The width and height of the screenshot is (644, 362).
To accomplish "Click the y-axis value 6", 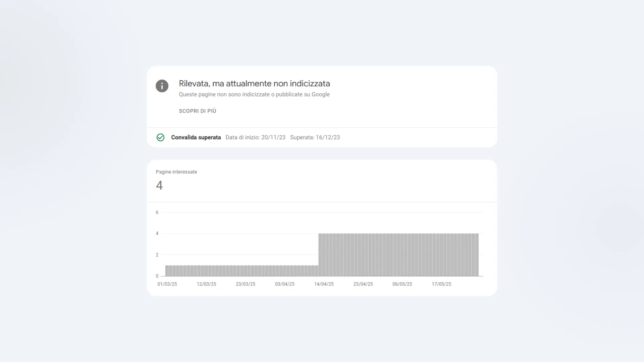I will click(x=157, y=212).
